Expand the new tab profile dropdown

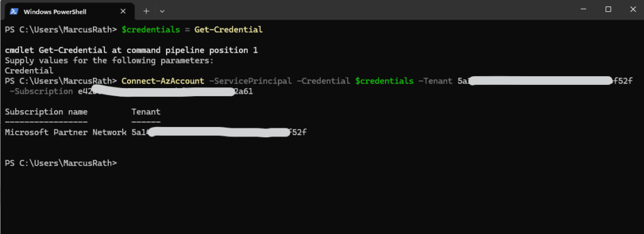pyautogui.click(x=162, y=11)
